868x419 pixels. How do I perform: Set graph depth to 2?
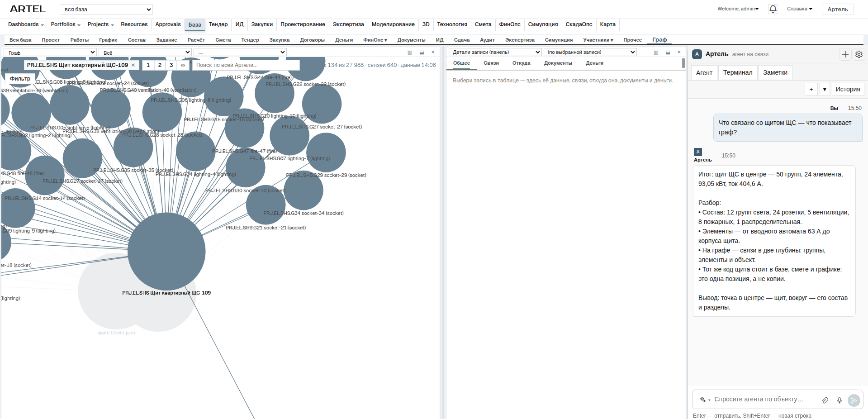[x=160, y=65]
